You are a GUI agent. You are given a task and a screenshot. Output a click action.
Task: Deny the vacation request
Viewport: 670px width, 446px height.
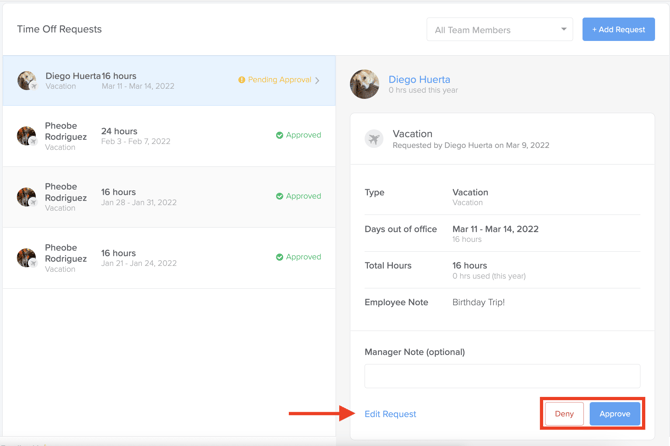coord(564,414)
